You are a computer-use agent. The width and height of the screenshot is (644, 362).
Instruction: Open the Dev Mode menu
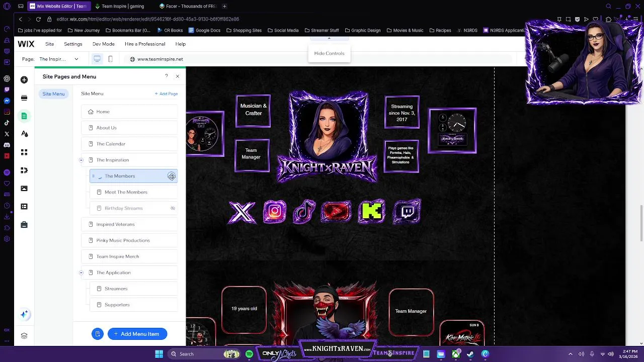104,44
